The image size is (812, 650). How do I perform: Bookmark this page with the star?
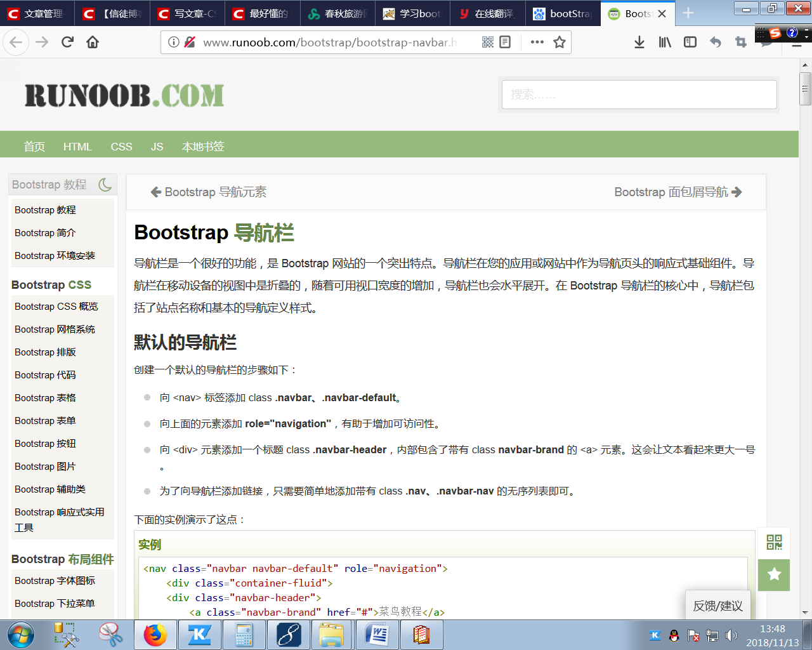click(x=559, y=42)
